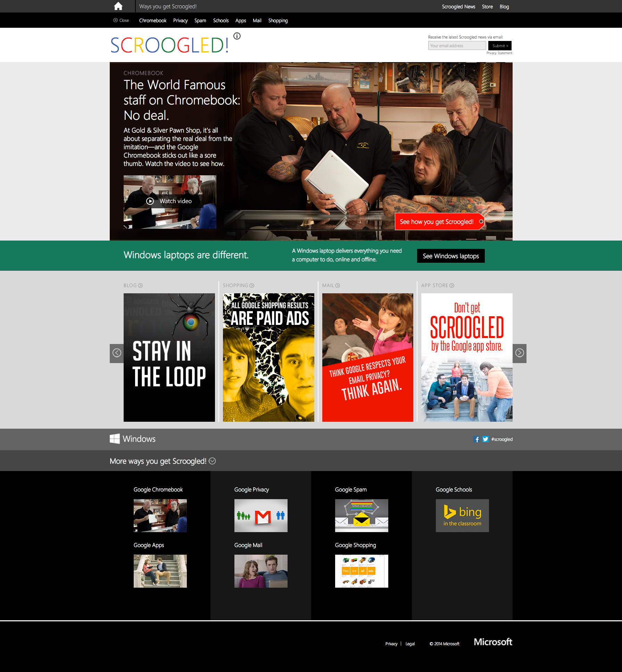Click See Windows laptops button

[451, 256]
